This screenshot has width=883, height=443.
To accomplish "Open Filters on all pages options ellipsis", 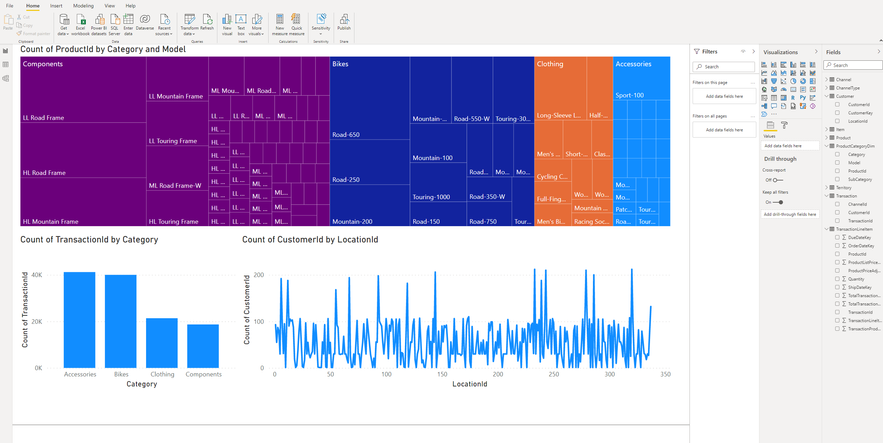I will (752, 116).
